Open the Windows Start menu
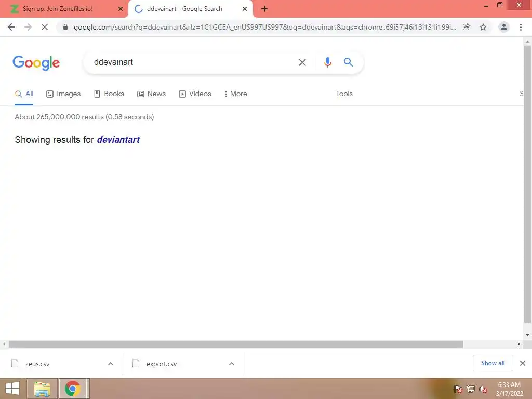The height and width of the screenshot is (399, 532). (x=12, y=389)
